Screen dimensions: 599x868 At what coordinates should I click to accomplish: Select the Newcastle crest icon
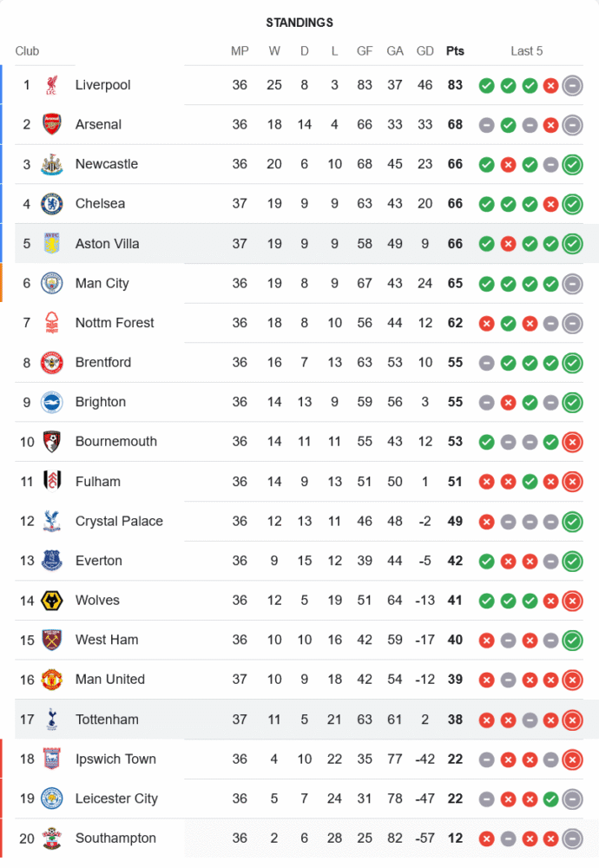pos(52,164)
